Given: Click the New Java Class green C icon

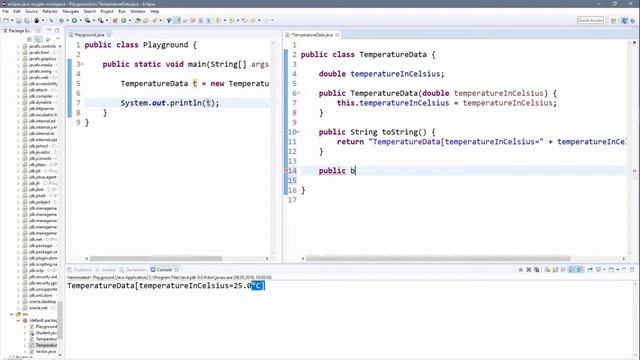Looking at the screenshot, I should (x=124, y=20).
